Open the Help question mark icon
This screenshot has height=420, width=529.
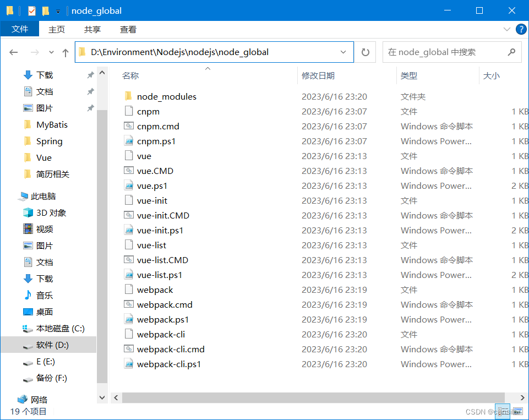coord(521,29)
